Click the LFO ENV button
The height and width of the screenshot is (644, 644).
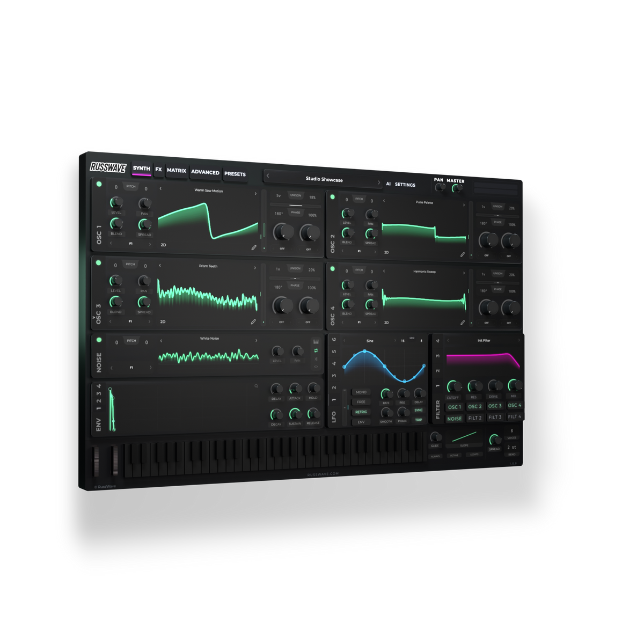(361, 422)
